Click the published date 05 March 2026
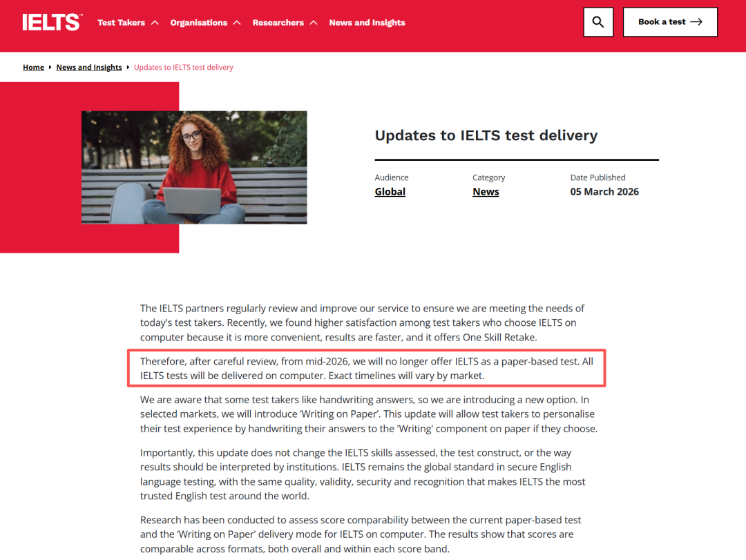The width and height of the screenshot is (746, 560). click(x=604, y=192)
